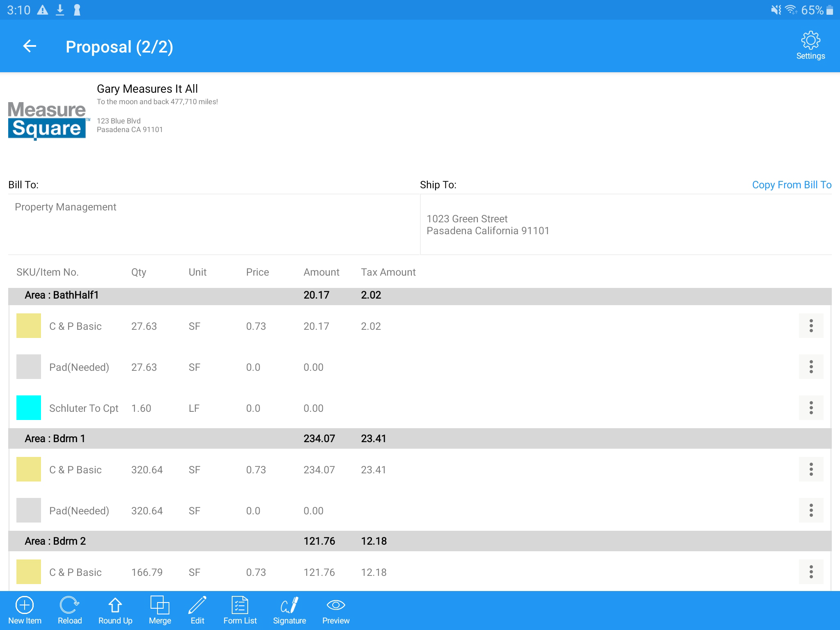
Task: Tap the MeasureSquare company logo
Action: [47, 121]
